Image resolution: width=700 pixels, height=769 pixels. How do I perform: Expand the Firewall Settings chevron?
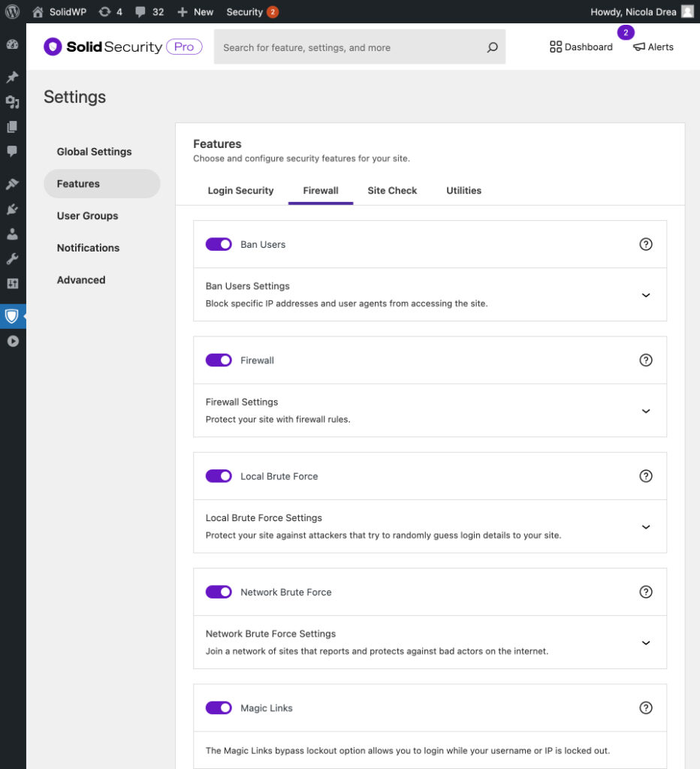click(645, 411)
